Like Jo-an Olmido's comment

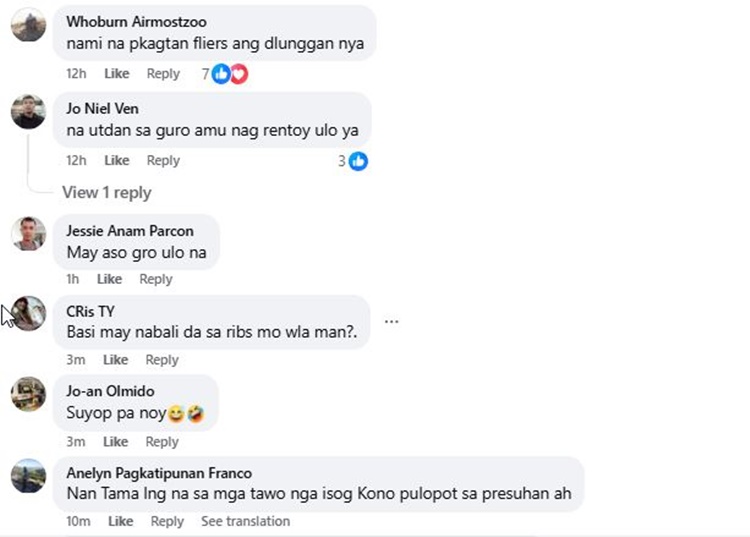coord(116,442)
